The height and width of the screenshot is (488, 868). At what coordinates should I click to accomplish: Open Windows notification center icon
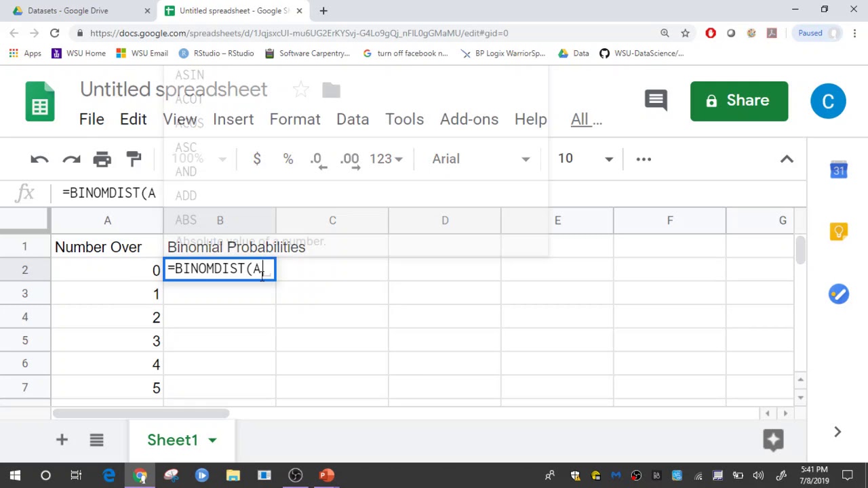[848, 475]
